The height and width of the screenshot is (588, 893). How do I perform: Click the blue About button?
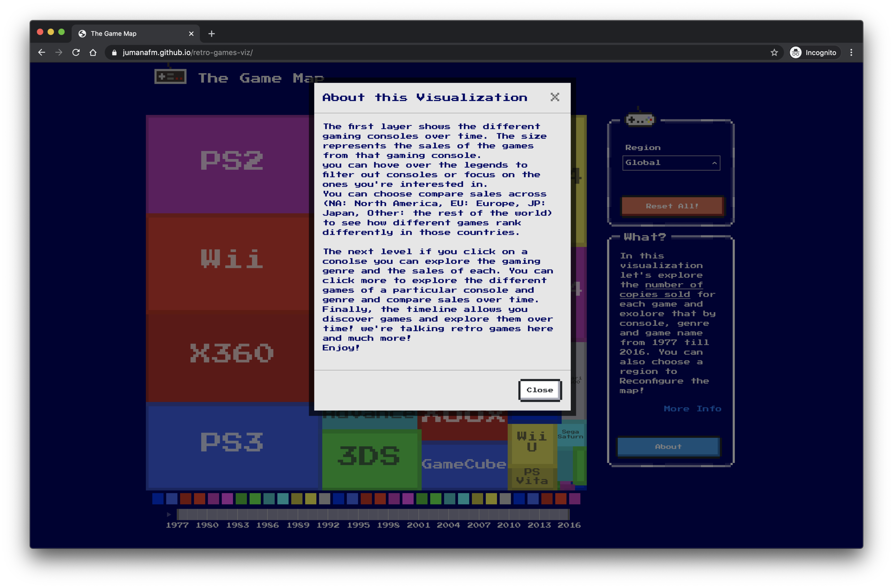click(668, 447)
